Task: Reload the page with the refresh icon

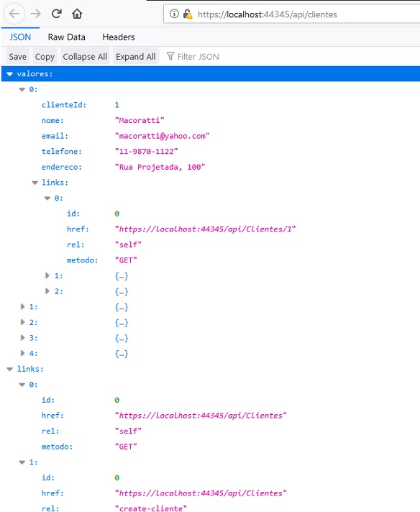Action: click(57, 14)
